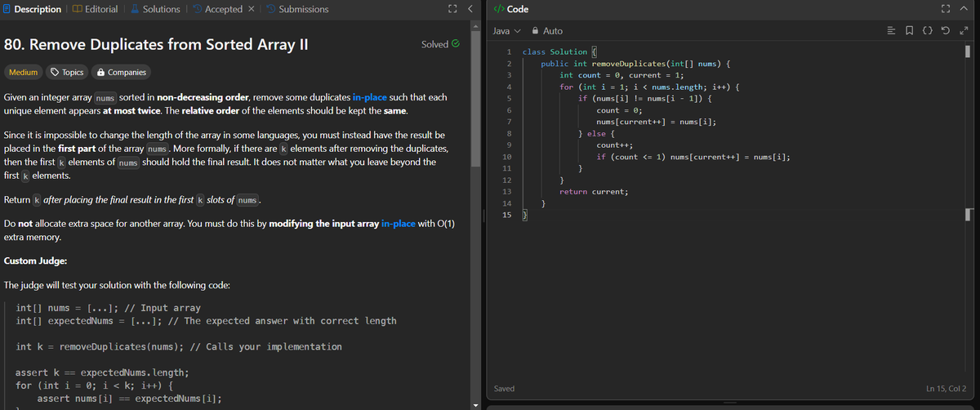Viewport: 980px width, 410px height.
Task: Open the Submissions tab
Action: pyautogui.click(x=297, y=9)
